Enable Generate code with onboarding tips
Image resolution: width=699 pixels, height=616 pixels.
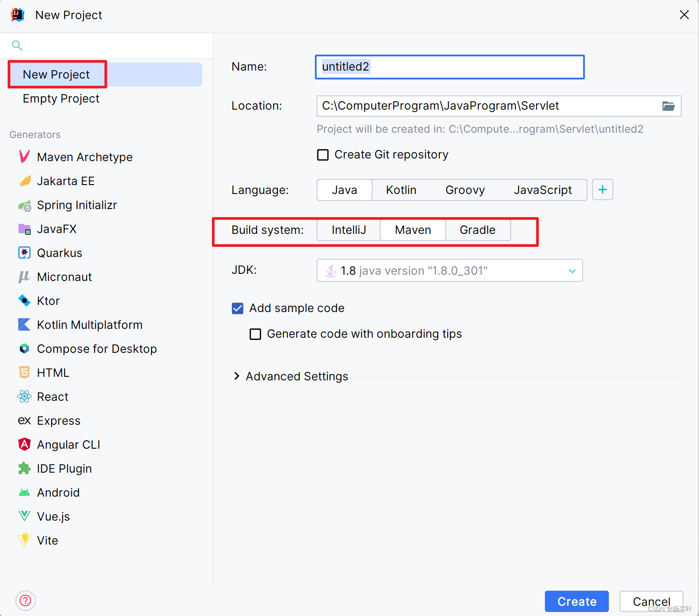(x=255, y=334)
